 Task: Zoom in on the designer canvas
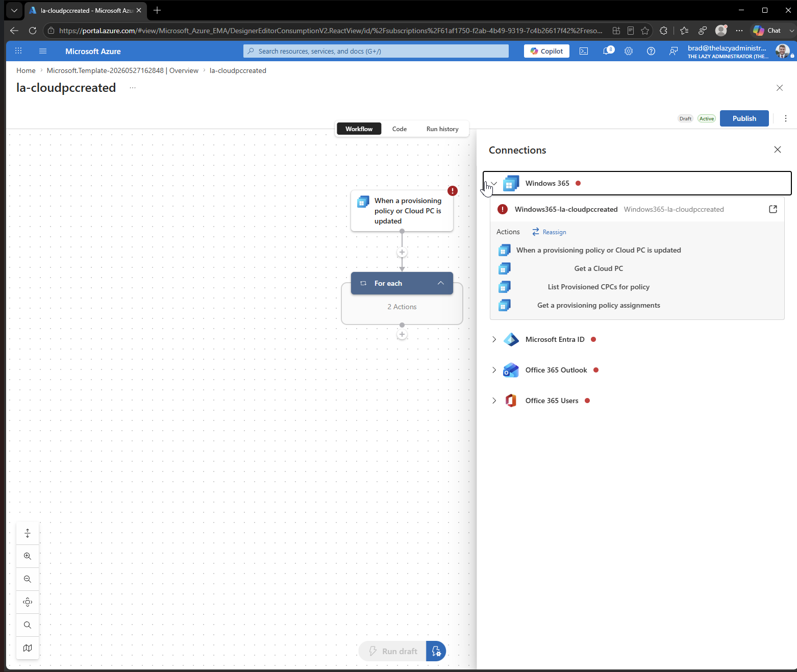pyautogui.click(x=28, y=556)
